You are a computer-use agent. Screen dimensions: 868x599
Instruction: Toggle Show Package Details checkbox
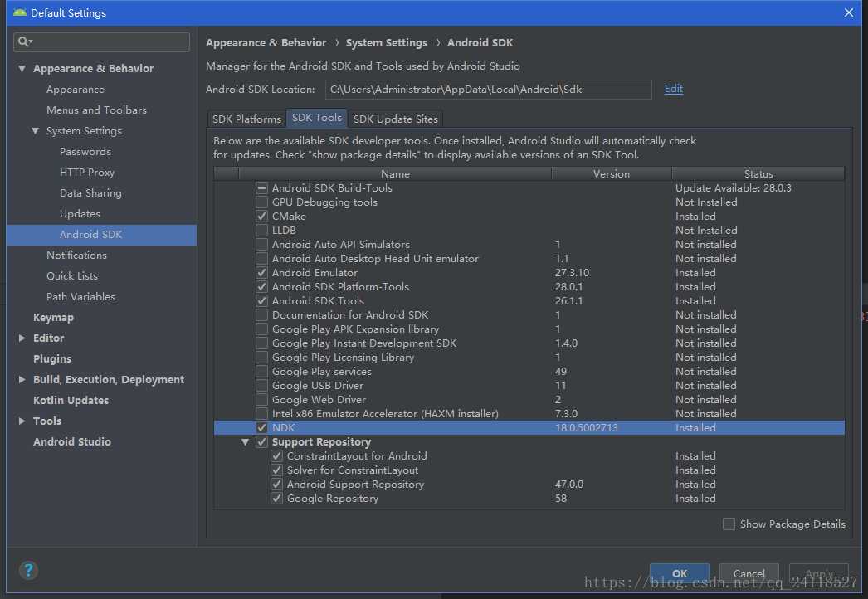(x=729, y=524)
